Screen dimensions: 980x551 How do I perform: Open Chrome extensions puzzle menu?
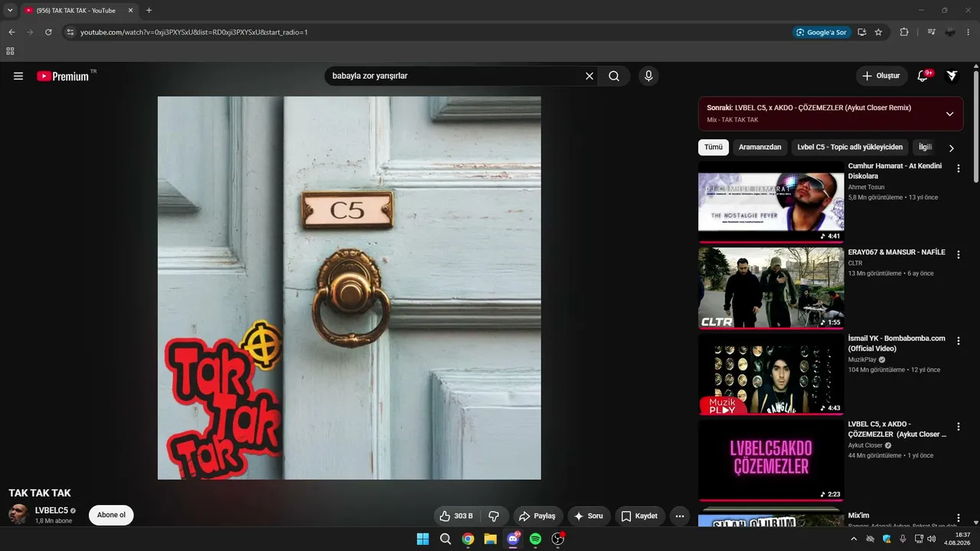click(x=904, y=32)
